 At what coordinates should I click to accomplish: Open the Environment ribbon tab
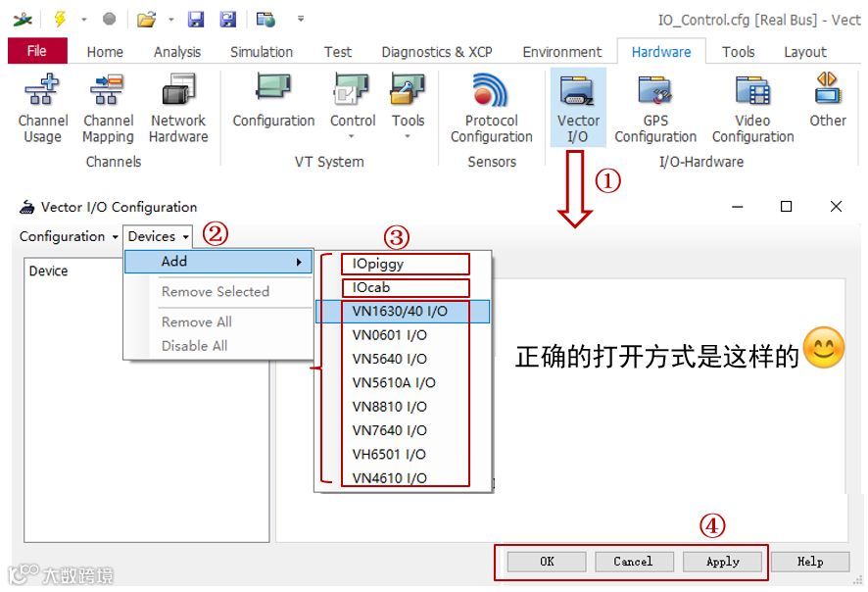pyautogui.click(x=562, y=52)
